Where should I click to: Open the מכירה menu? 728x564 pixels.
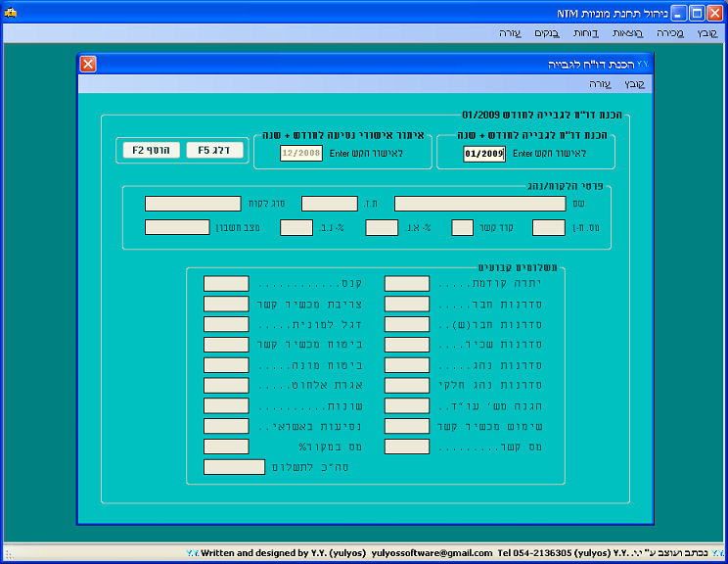670,33
